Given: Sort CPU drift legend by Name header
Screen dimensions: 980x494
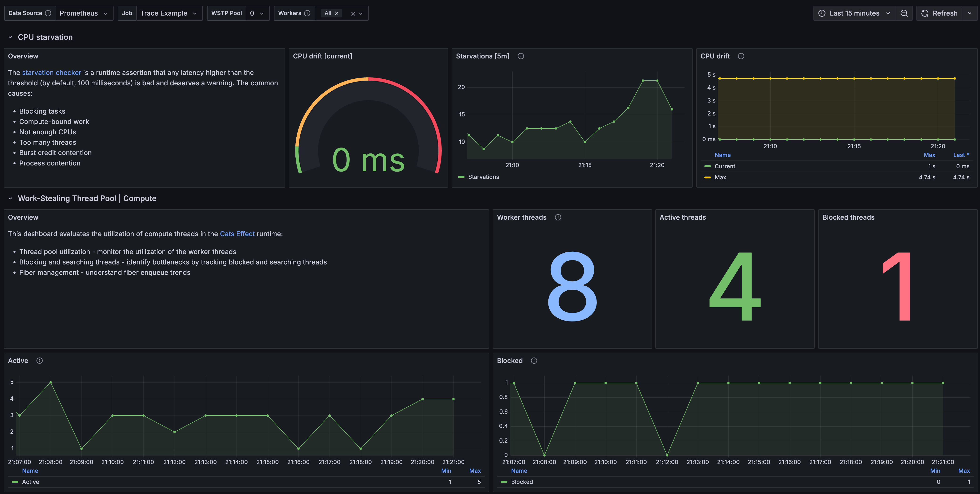Looking at the screenshot, I should (x=723, y=155).
